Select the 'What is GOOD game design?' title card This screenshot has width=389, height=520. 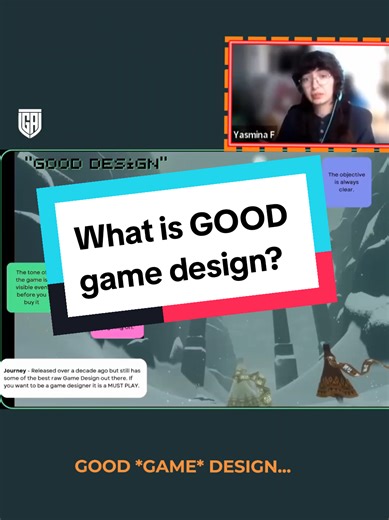[187, 246]
